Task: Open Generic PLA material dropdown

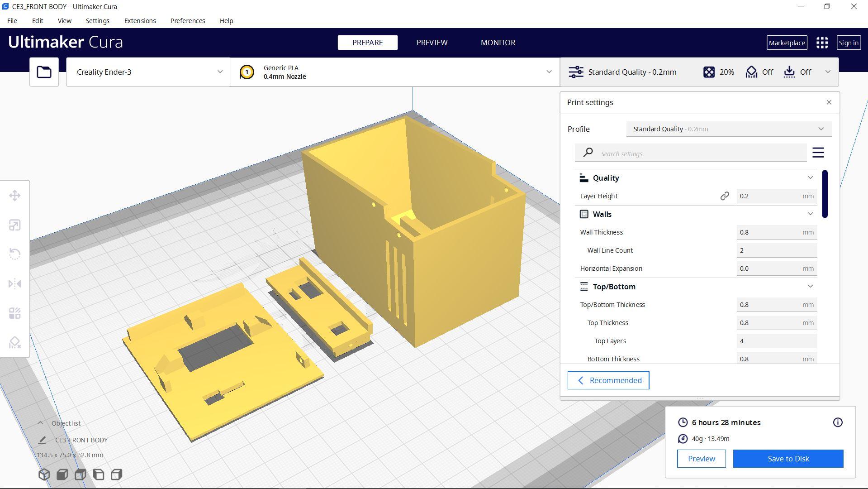Action: click(x=395, y=72)
